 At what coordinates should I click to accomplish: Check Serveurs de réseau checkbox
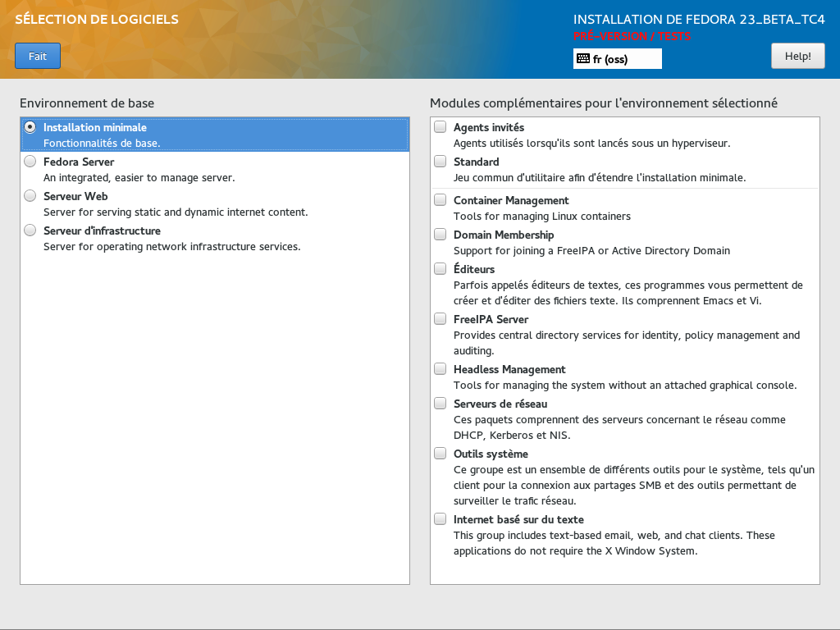pos(440,404)
